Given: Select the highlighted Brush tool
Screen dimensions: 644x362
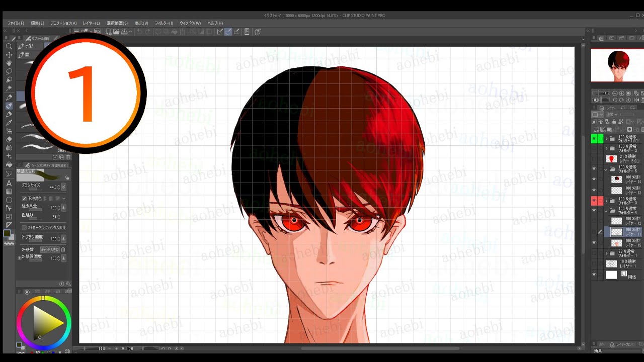Looking at the screenshot, I should (x=9, y=106).
